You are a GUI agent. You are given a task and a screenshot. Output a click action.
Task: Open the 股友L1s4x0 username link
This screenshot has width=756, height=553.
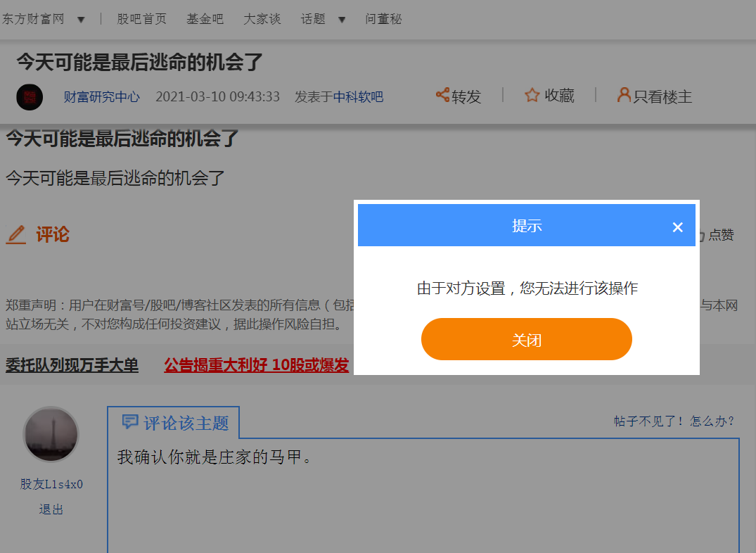pos(51,484)
